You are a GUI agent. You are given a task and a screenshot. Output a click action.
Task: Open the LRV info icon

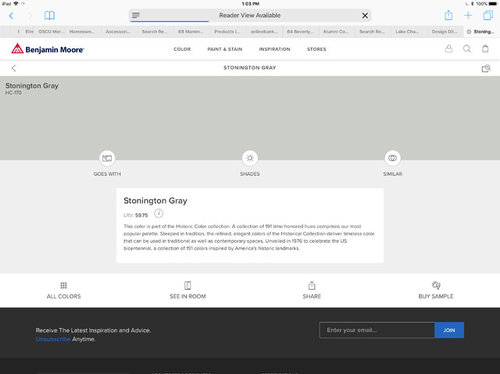coord(159,213)
